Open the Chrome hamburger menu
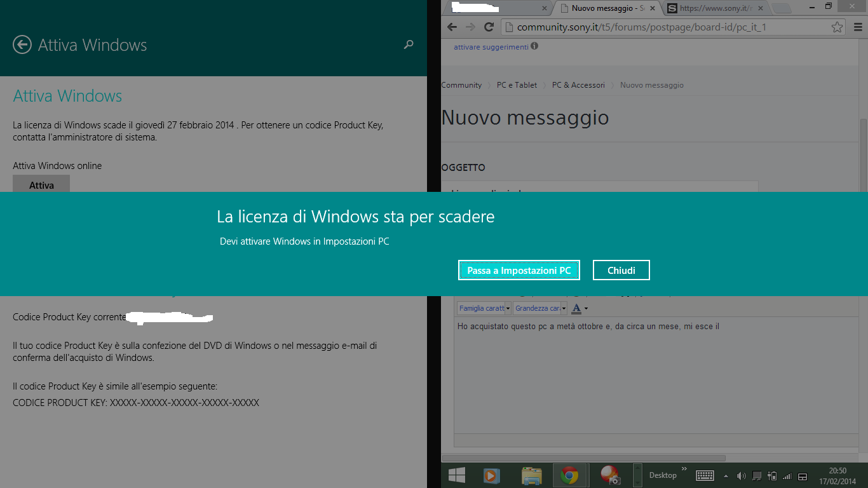Viewport: 868px width, 488px height. coord(857,27)
